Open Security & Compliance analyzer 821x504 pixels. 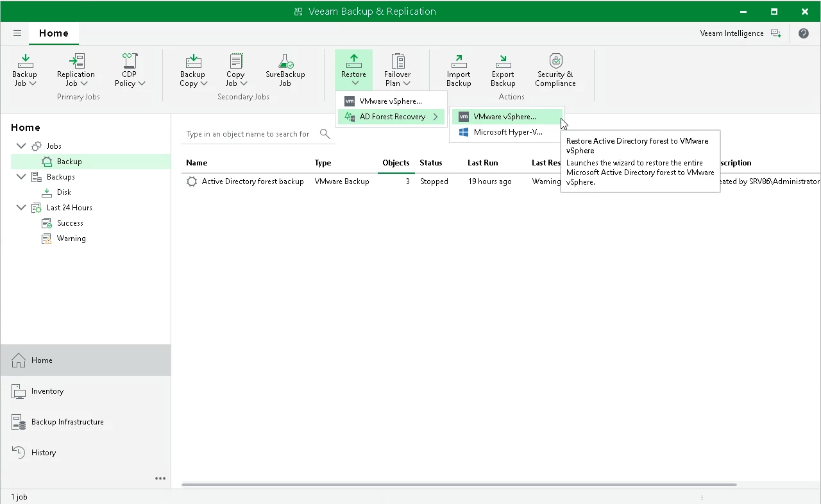coord(556,70)
